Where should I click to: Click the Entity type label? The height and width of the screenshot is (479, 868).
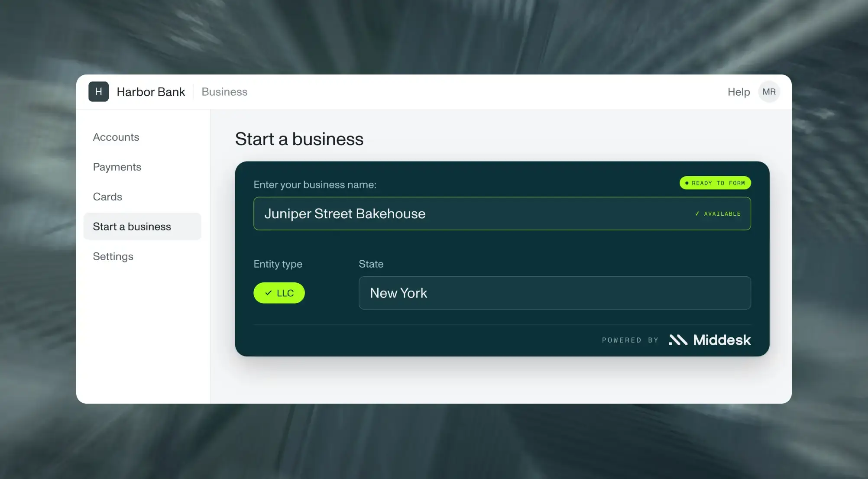[278, 264]
